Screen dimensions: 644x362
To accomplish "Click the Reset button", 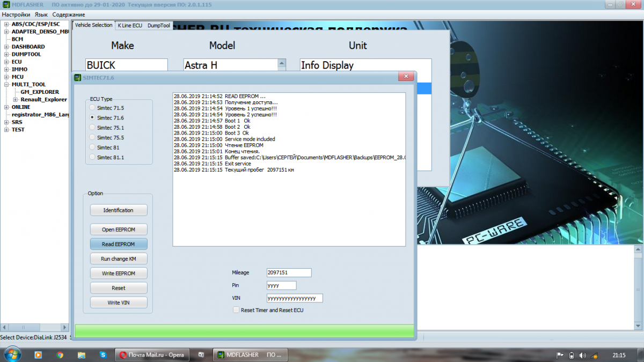I will click(118, 288).
